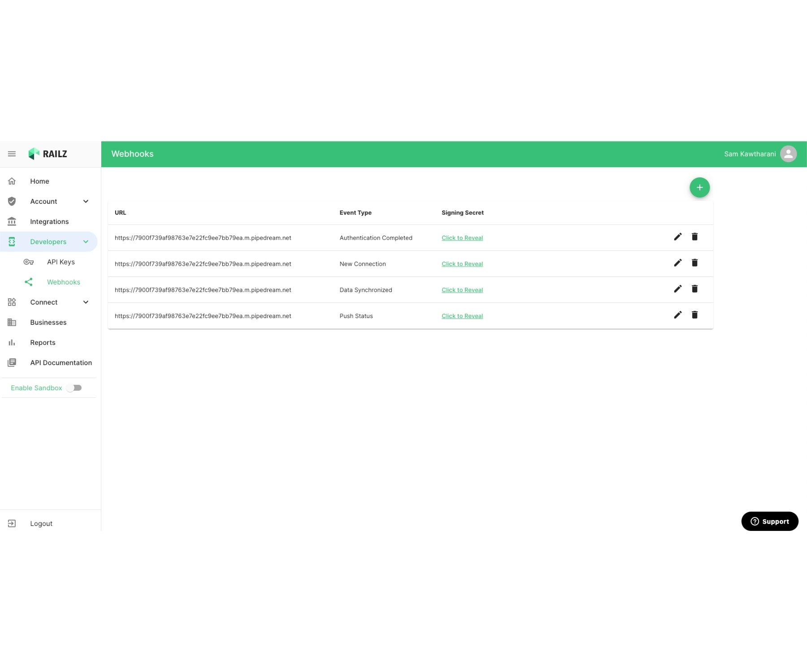Expand the Connect menu chevron
This screenshot has height=672, width=807.
(86, 302)
